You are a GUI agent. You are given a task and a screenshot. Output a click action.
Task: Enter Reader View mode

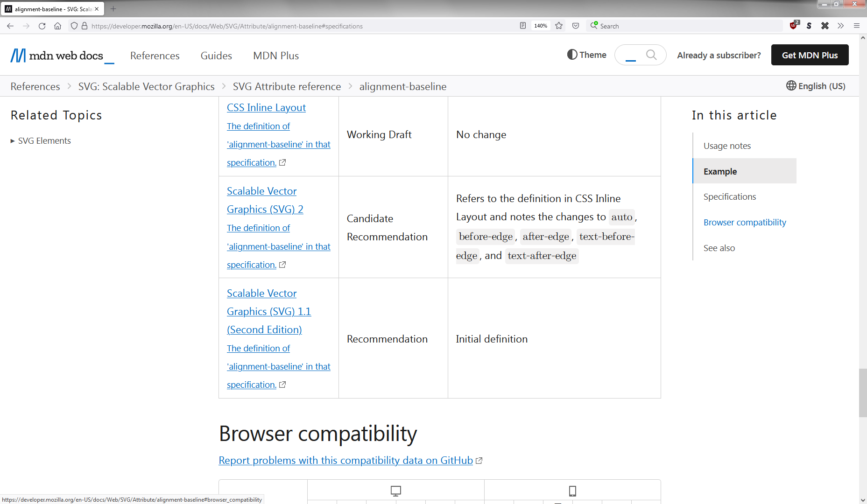(522, 26)
